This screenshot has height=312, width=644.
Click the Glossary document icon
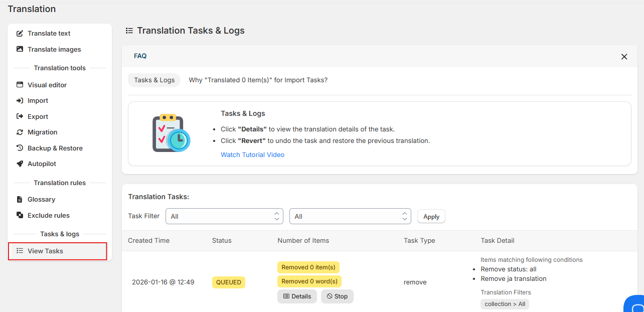[x=20, y=200]
